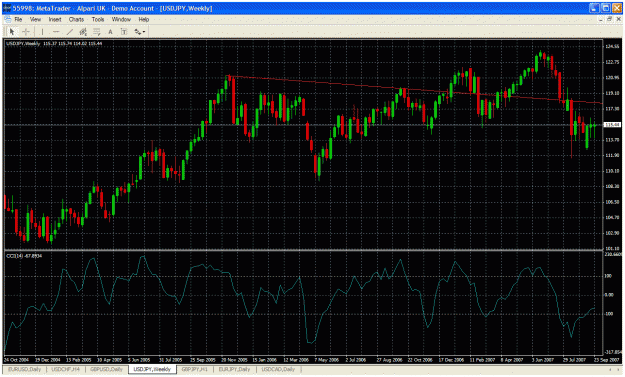Image resolution: width=625 pixels, height=377 pixels.
Task: Minimize the inner chart window
Action: [601, 19]
